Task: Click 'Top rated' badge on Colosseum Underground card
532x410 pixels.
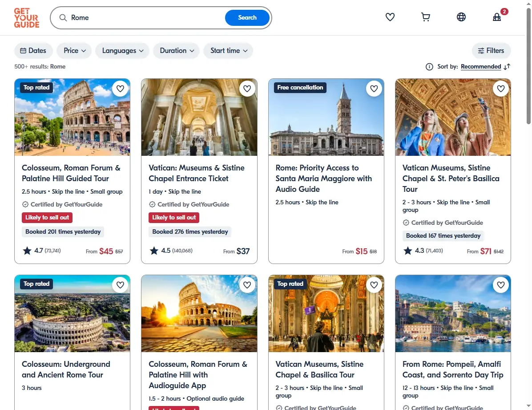Action: [36, 284]
